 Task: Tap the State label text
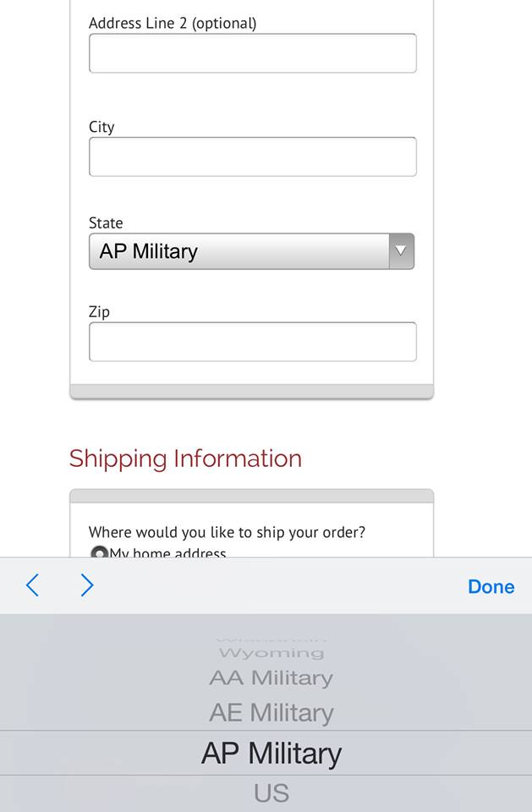coord(106,223)
